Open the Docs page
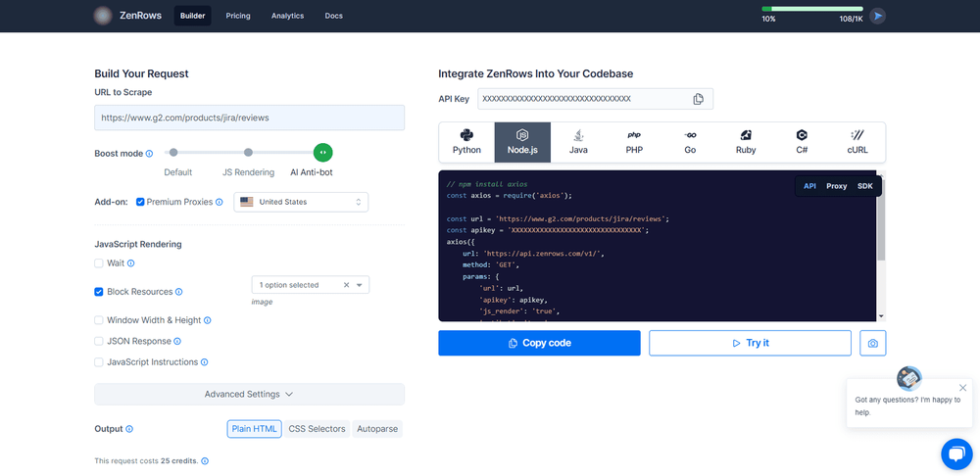This screenshot has width=980, height=476. pos(334,16)
